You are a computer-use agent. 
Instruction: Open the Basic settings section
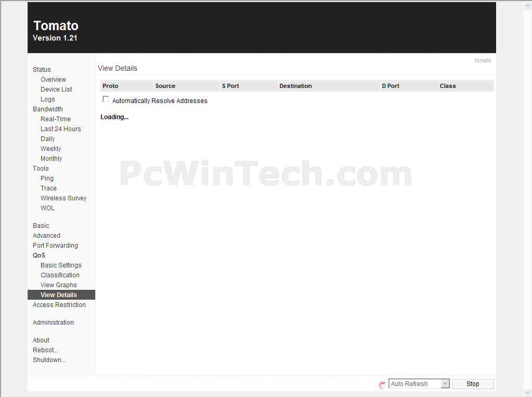point(41,225)
